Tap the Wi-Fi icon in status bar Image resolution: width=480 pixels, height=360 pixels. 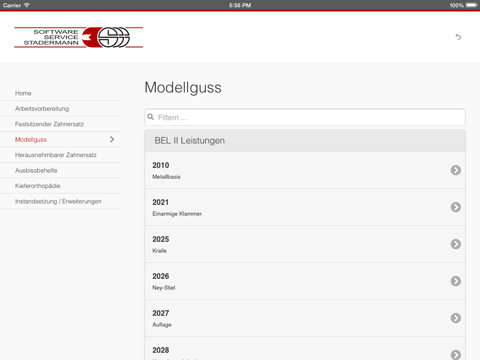click(x=27, y=5)
